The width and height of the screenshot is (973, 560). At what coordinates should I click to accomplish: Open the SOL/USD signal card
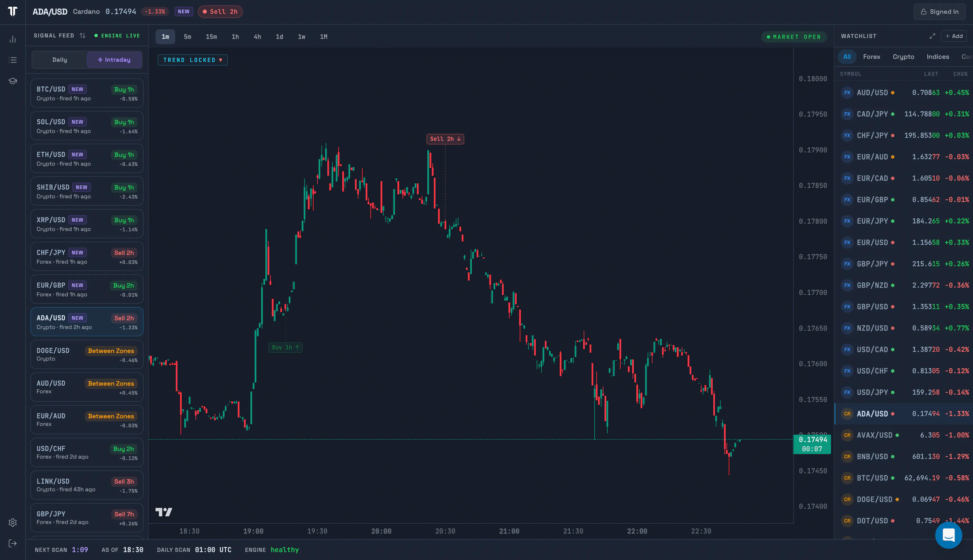coord(87,126)
